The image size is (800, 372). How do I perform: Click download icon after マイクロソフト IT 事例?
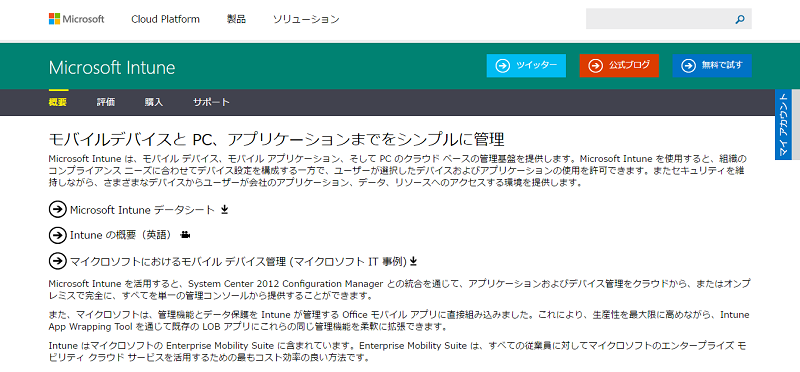pyautogui.click(x=414, y=261)
